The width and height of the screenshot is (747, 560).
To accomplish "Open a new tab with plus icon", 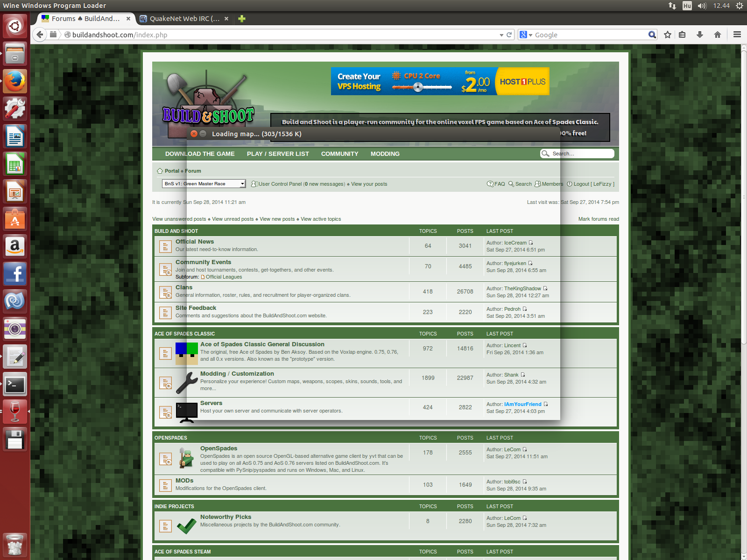I will [x=241, y=19].
